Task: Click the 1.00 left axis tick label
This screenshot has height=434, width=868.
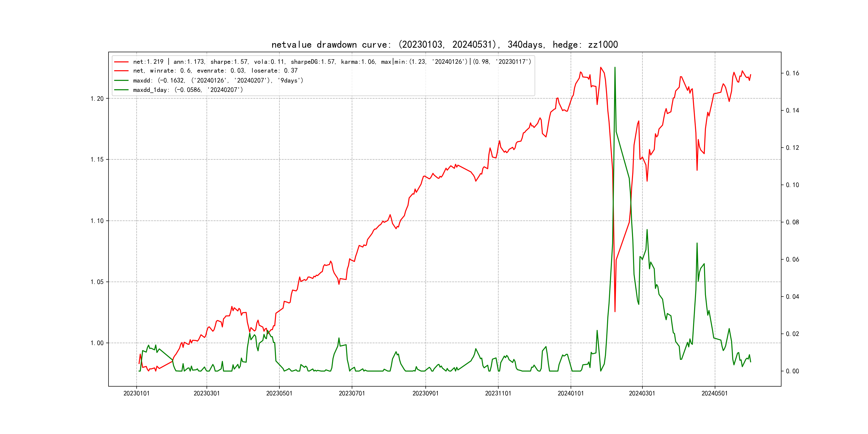Action: tap(97, 343)
